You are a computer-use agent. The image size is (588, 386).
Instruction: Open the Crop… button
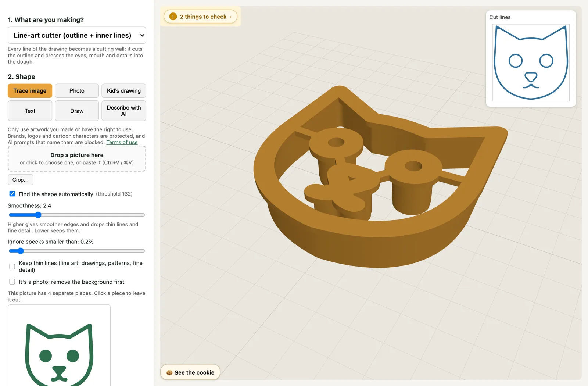click(21, 180)
